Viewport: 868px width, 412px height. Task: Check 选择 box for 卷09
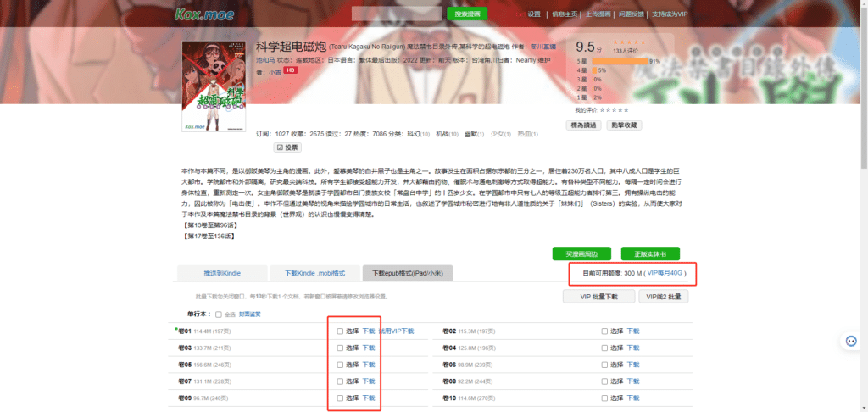tap(340, 398)
